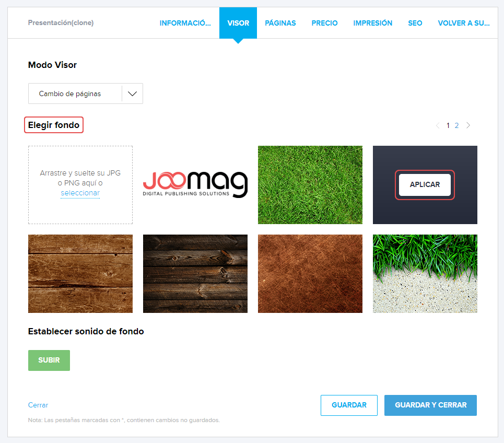Switch to the Impresión tab
This screenshot has width=504, height=443.
point(372,23)
